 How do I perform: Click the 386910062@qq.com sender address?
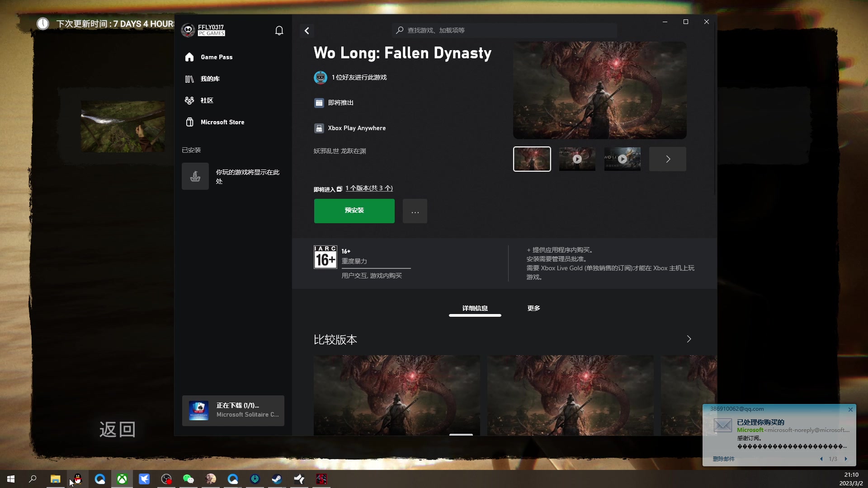[737, 409]
